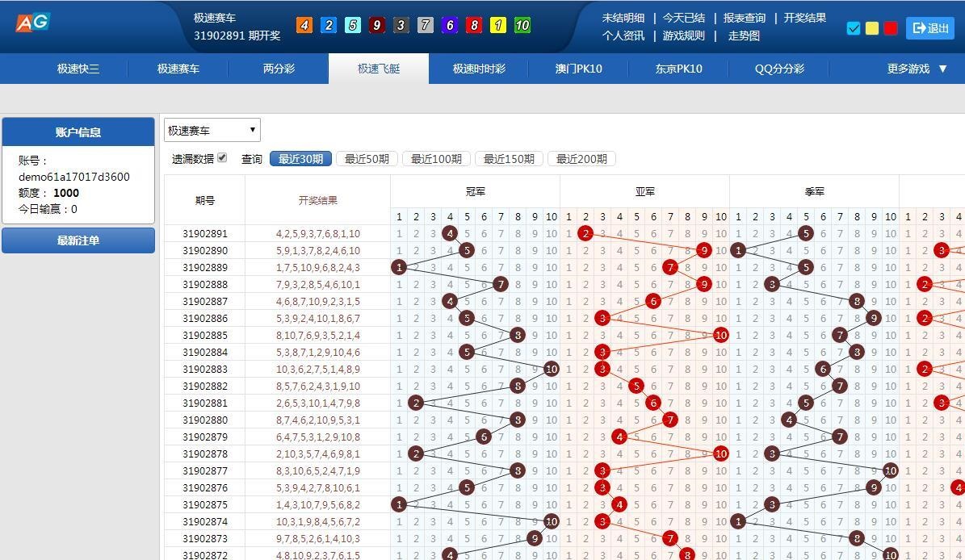Select 最近50期 period filter
Image resolution: width=965 pixels, height=560 pixels.
[367, 159]
